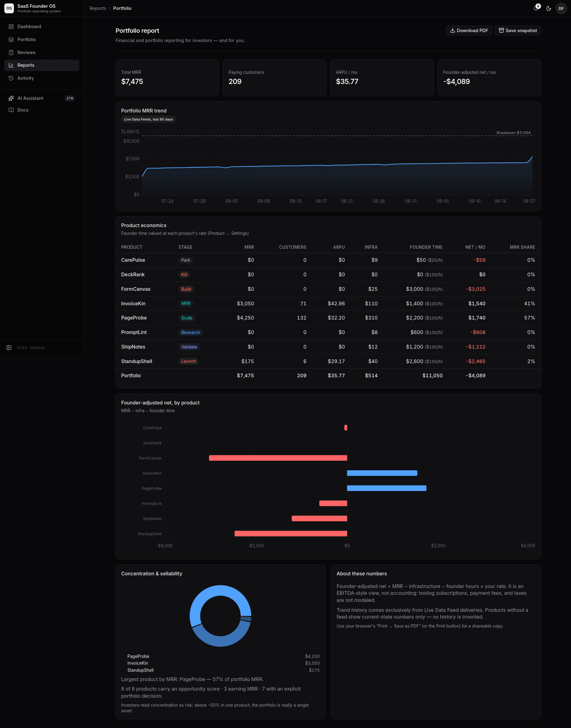Click the PromptLint red bar in chart

pyautogui.click(x=333, y=503)
